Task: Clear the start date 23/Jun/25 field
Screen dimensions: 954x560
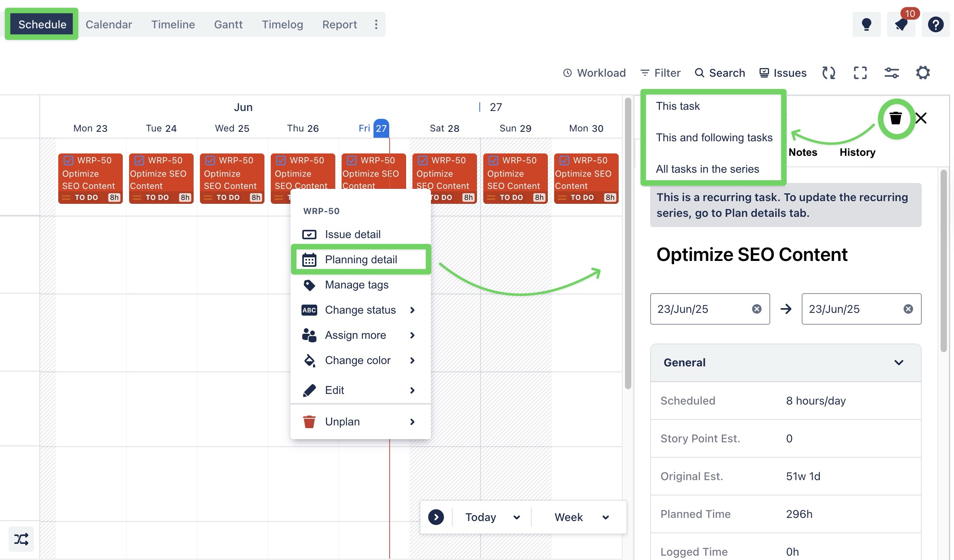Action: click(756, 309)
